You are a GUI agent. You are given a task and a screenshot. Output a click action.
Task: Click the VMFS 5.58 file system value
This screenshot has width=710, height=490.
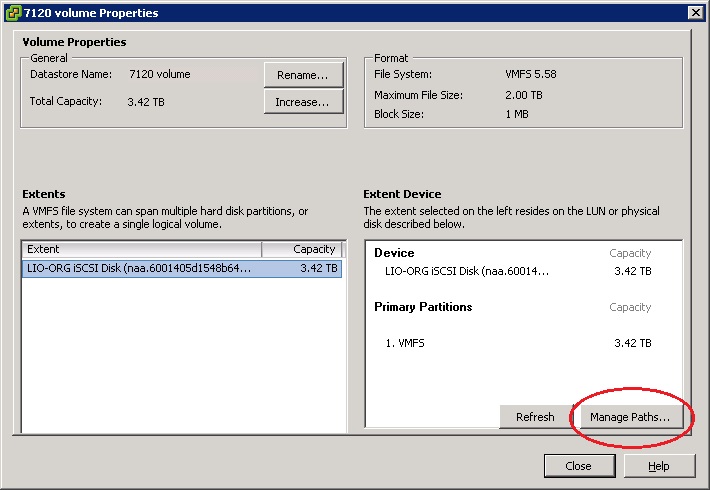click(530, 74)
